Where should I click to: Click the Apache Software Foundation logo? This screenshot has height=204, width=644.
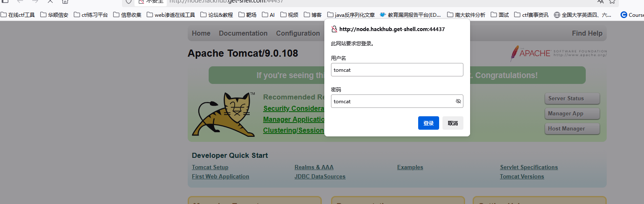(559, 53)
